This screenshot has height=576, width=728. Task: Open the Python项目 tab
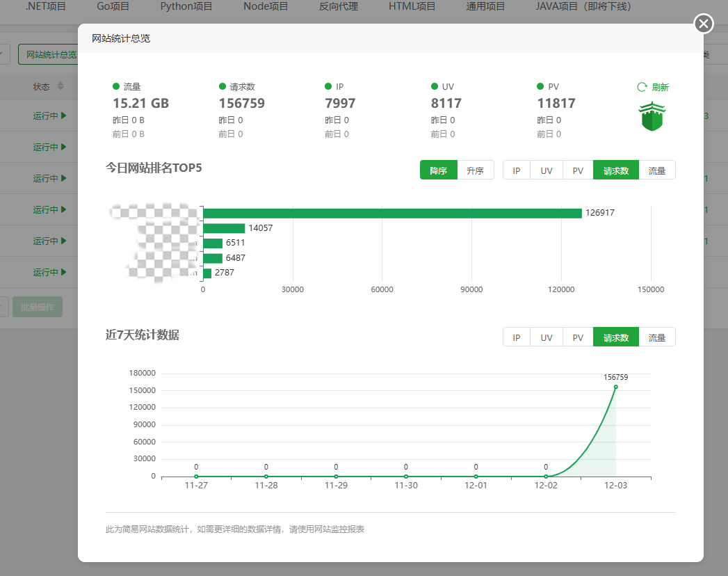point(186,6)
